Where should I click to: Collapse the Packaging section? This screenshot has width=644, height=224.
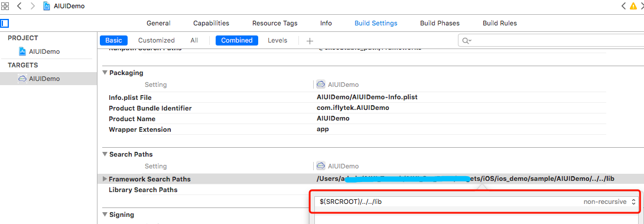(x=105, y=73)
